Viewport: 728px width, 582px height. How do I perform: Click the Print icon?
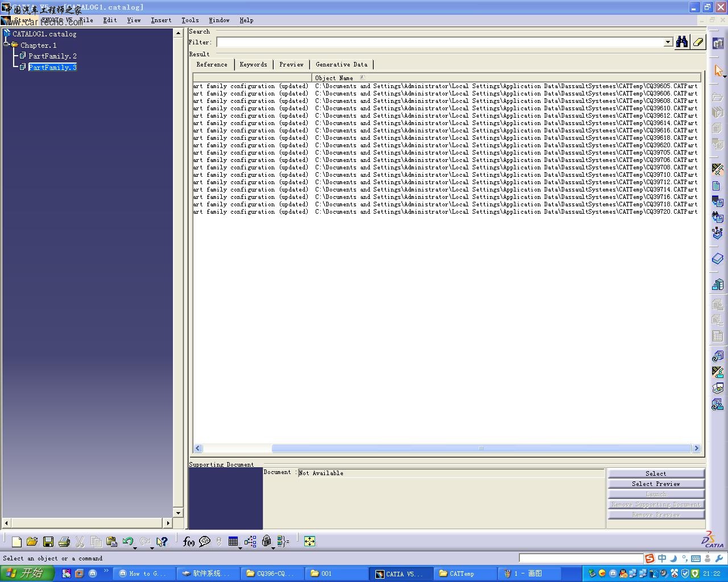point(64,542)
